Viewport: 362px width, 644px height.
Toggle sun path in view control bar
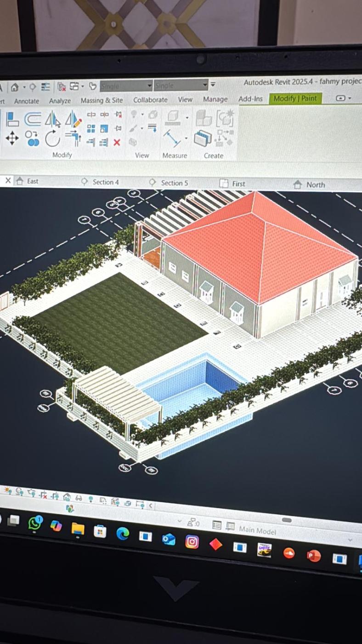click(x=8, y=490)
